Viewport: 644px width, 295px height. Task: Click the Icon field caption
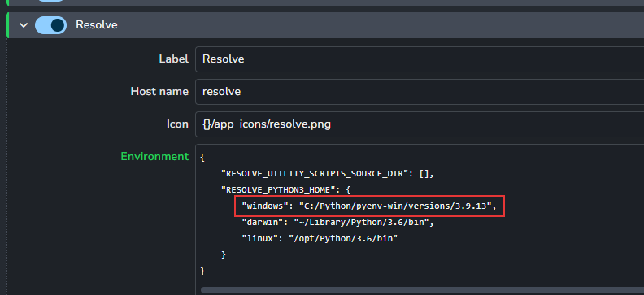177,124
